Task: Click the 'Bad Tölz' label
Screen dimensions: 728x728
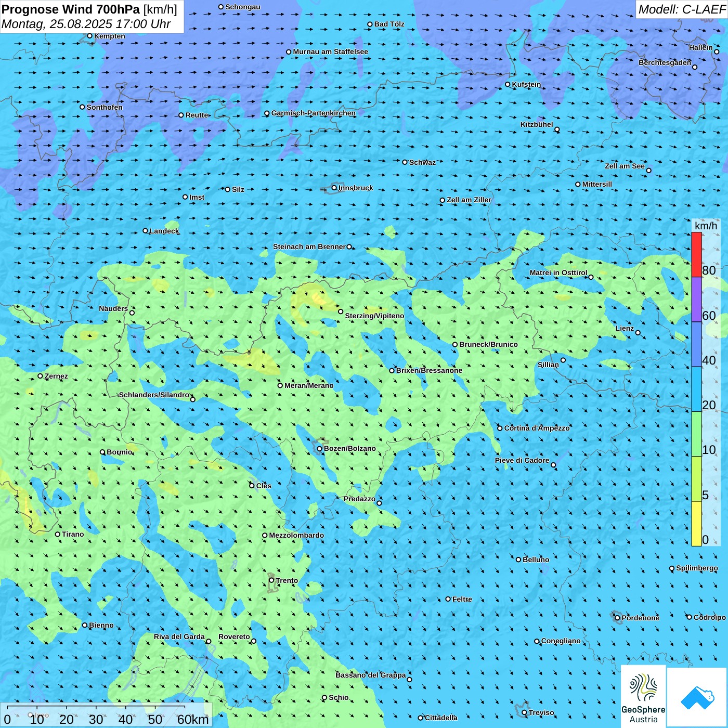Action: [389, 24]
